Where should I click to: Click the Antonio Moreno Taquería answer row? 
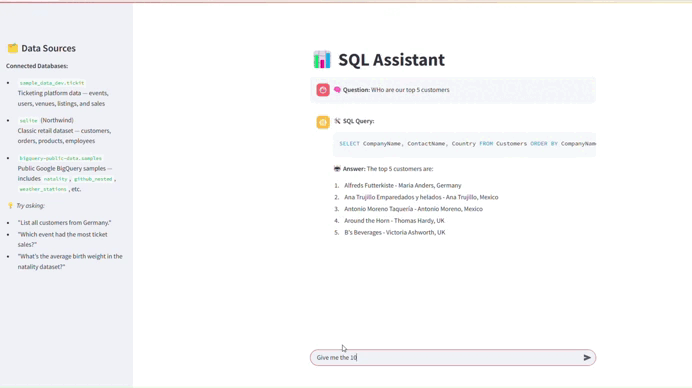coord(413,209)
